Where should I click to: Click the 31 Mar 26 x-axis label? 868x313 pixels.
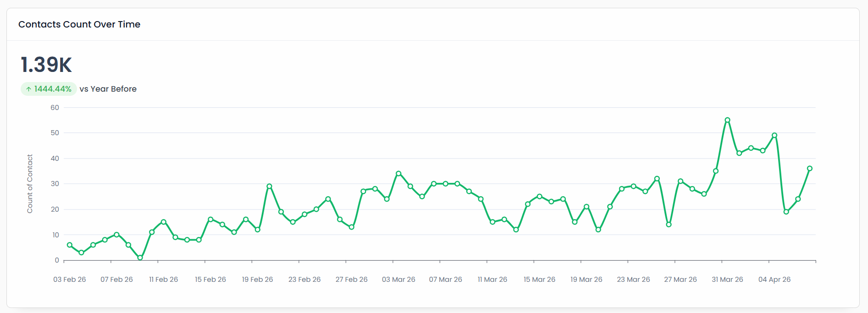point(727,280)
